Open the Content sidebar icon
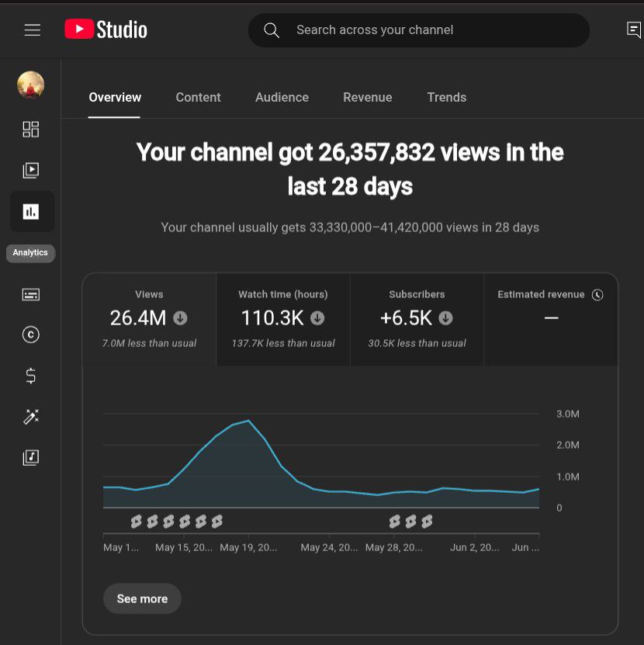Viewport: 644px width, 645px height. (31, 170)
